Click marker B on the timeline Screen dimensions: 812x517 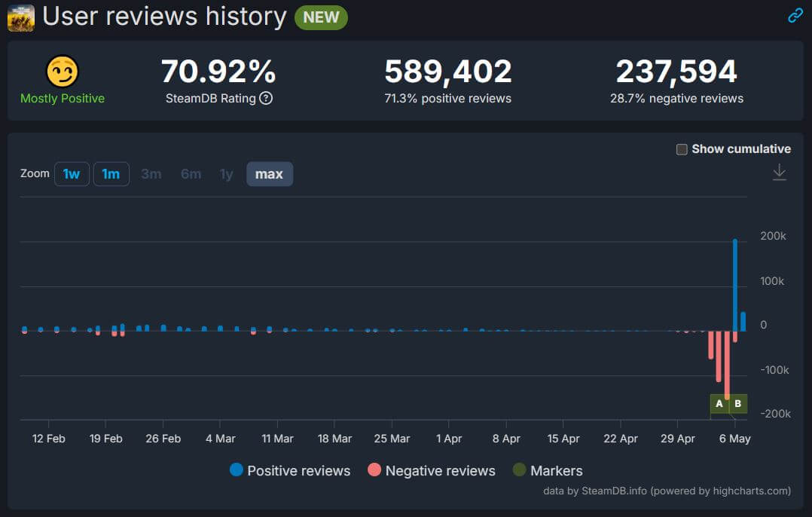(738, 403)
